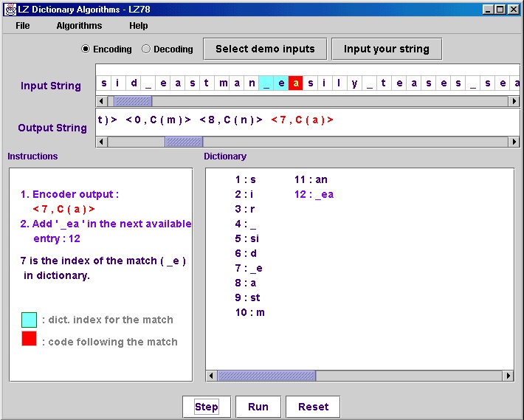Click output token '<8,C(n)>'
The width and height of the screenshot is (524, 420).
pos(231,120)
